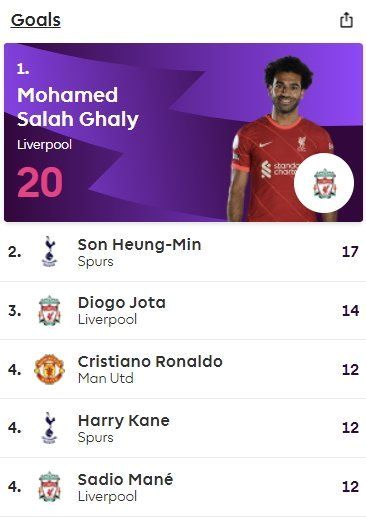Click the share icon next to Goals

pyautogui.click(x=346, y=20)
